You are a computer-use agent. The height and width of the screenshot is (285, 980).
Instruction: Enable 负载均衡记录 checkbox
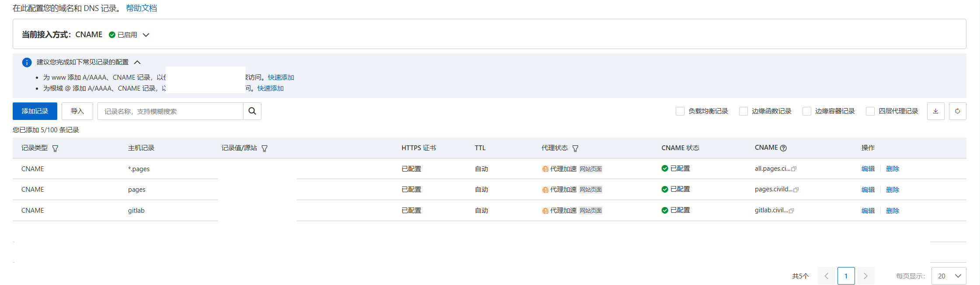coord(680,111)
